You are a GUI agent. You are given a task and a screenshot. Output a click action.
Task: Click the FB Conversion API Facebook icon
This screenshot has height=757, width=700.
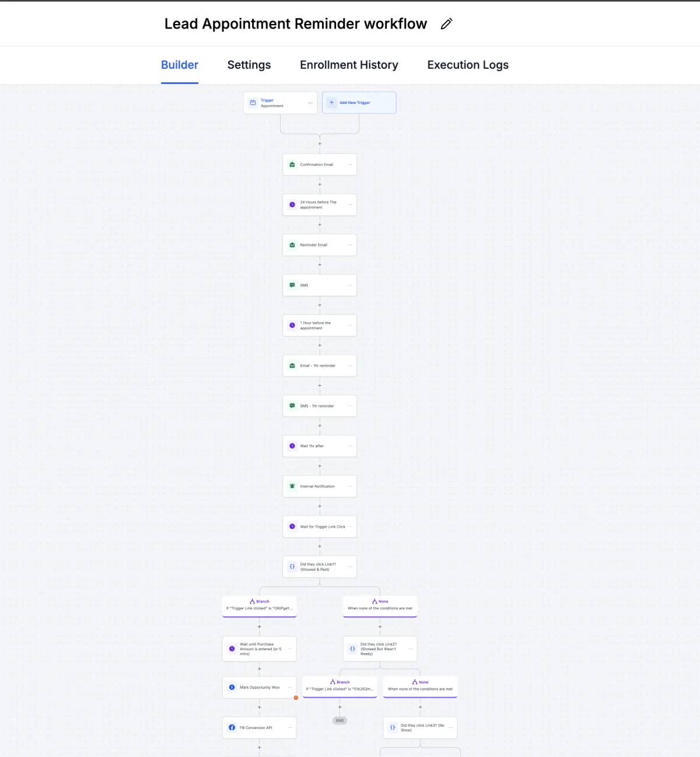point(232,728)
